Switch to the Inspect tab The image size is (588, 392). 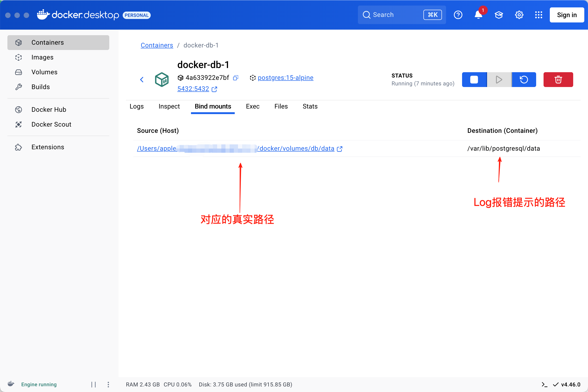[169, 106]
